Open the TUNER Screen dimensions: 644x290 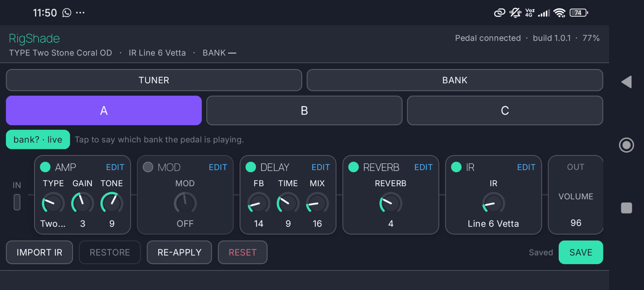[154, 80]
